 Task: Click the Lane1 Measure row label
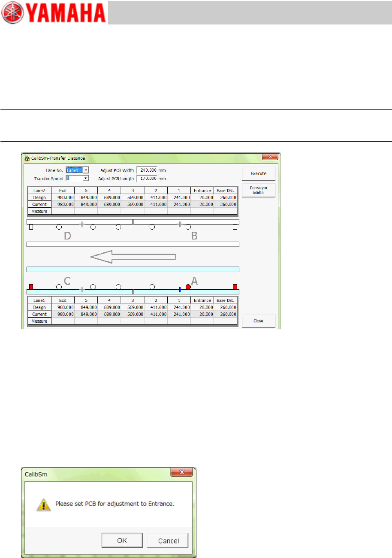point(39,321)
